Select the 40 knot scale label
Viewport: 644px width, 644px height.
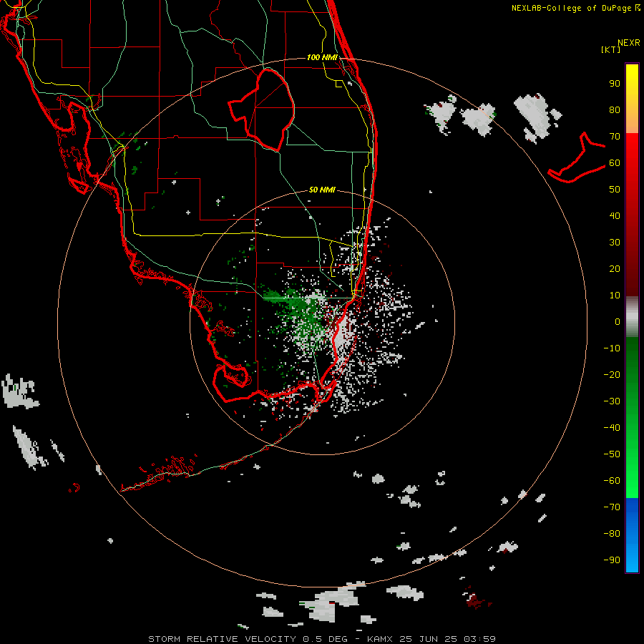(615, 215)
